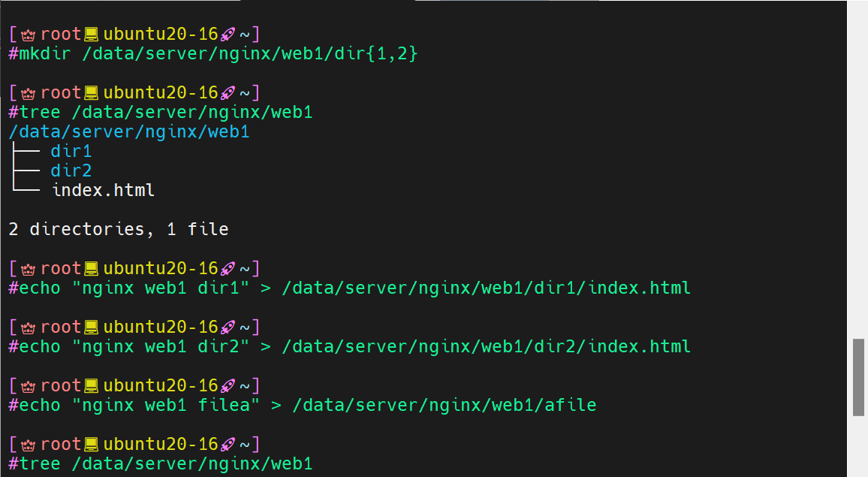Click the prompt line above the filea echo command

pos(134,385)
